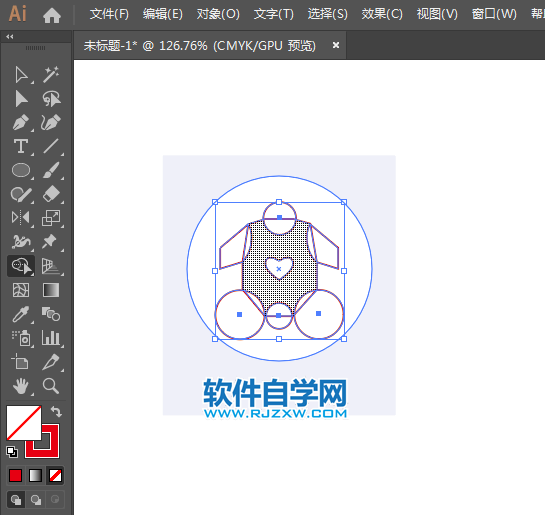Open the 视图(V) menu
This screenshot has width=545, height=515.
pos(437,14)
